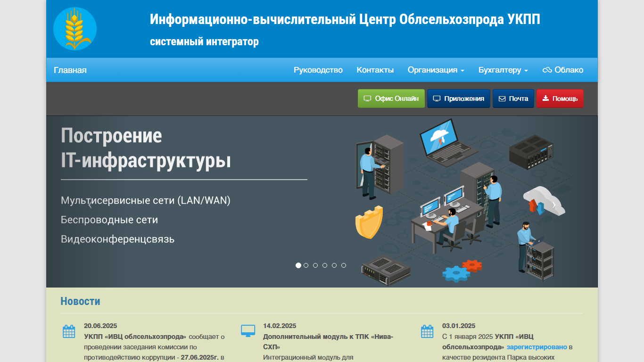Click the системный интегратор subtitle
Viewport: 644px width, 362px height.
pyautogui.click(x=205, y=41)
